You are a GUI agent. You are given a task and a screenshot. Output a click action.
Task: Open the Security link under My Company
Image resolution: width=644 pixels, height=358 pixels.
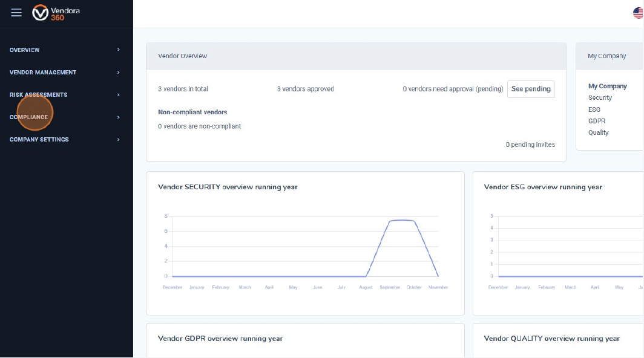[600, 98]
